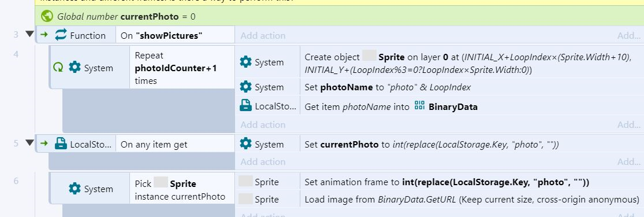This screenshot has height=217, width=644.
Task: Select the Set photoName action
Action: pyautogui.click(x=440, y=87)
